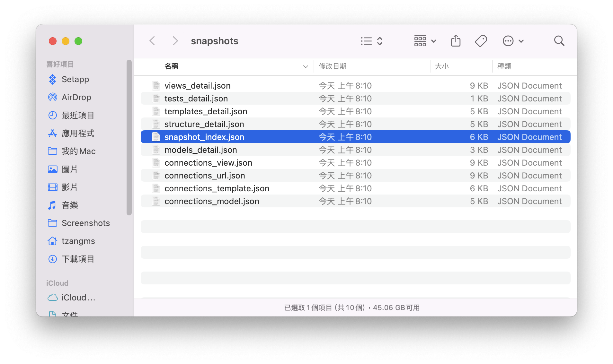
Task: Open the more actions ellipsis menu
Action: point(512,41)
